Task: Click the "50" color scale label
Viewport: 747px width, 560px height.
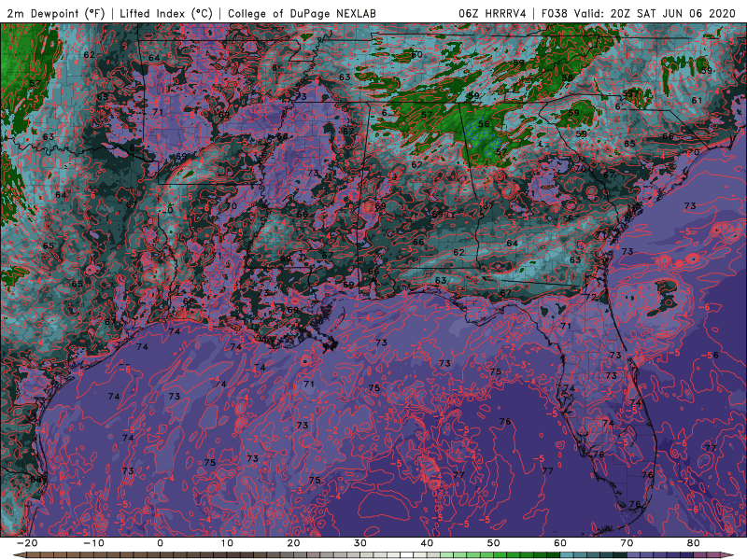Action: coord(494,543)
